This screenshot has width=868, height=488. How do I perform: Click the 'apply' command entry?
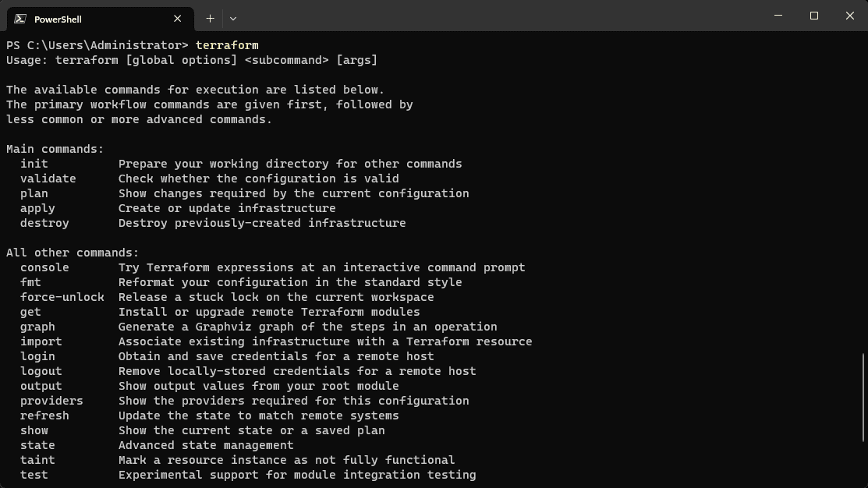[37, 208]
